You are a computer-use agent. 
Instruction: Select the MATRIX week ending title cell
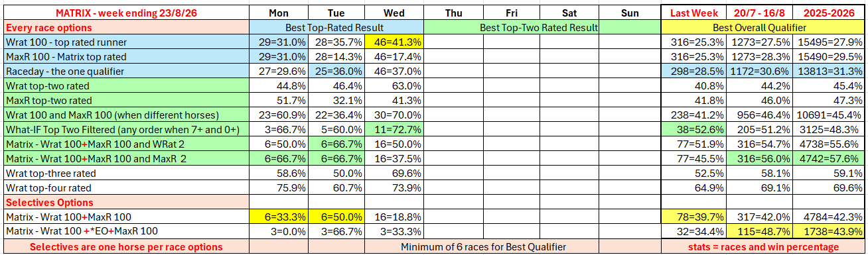click(126, 13)
